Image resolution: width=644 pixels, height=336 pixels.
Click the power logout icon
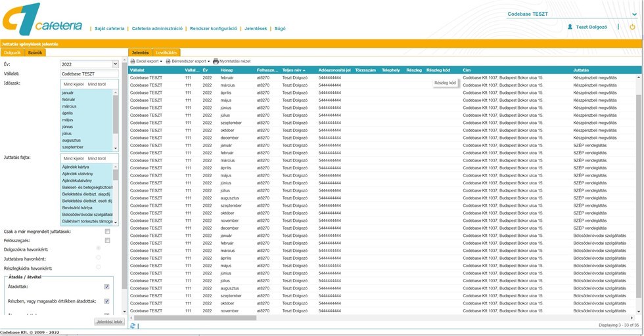(632, 27)
